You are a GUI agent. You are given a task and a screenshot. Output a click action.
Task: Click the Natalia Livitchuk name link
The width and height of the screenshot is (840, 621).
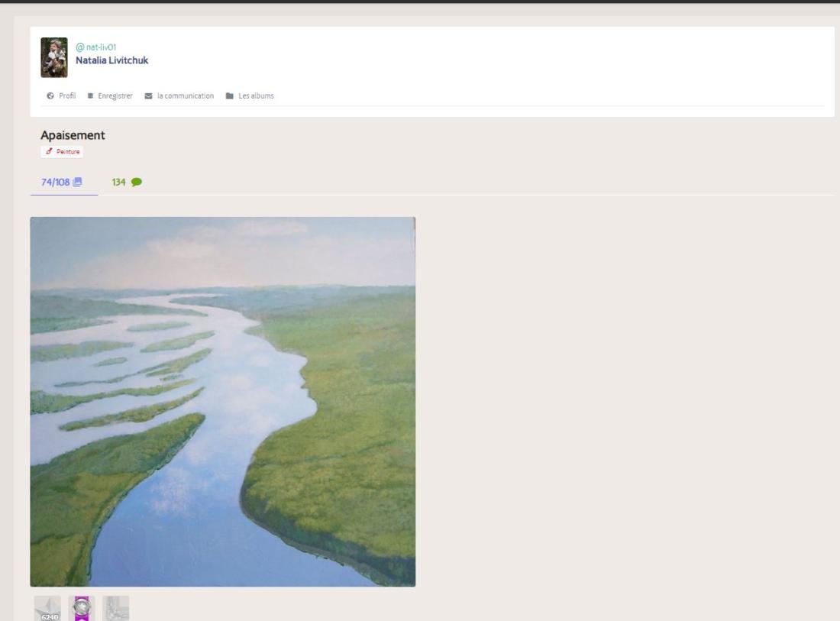[x=112, y=60]
